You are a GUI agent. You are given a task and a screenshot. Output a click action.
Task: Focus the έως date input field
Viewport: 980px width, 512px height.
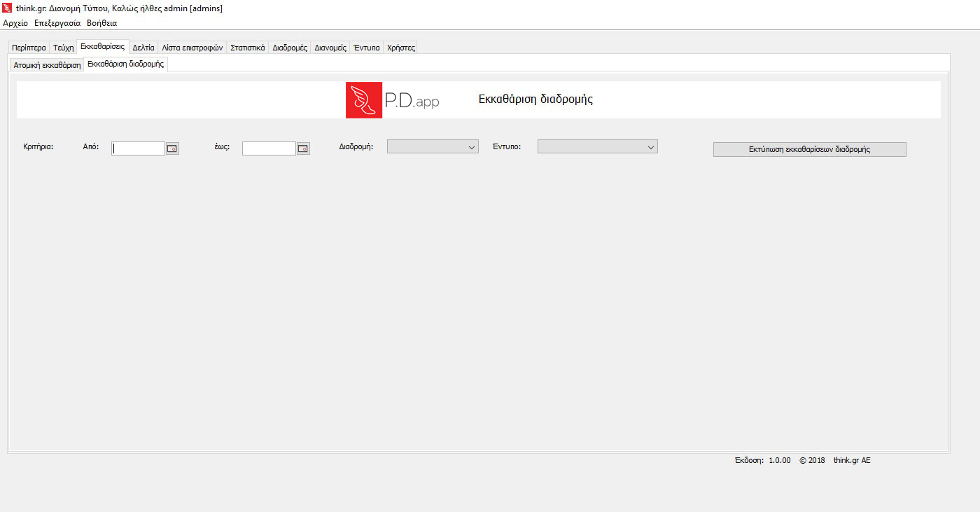(x=269, y=148)
